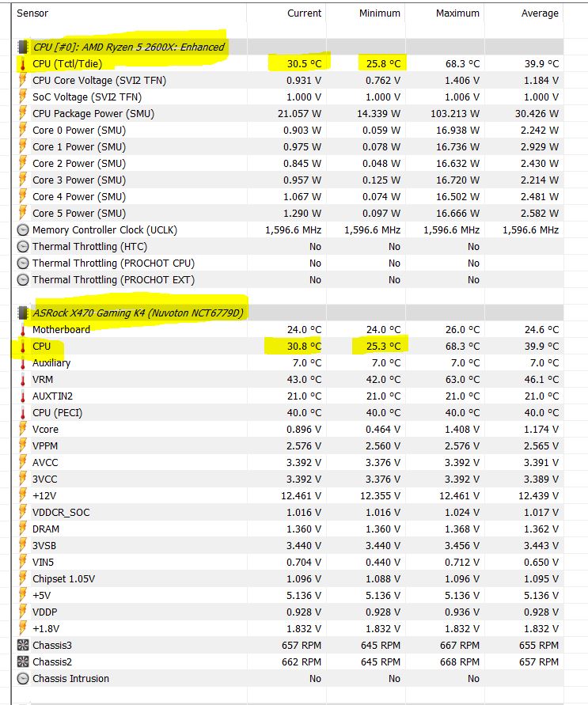Screen dimensions: 588x705
Task: Click the 30.426 W average package power value
Action: click(x=537, y=114)
